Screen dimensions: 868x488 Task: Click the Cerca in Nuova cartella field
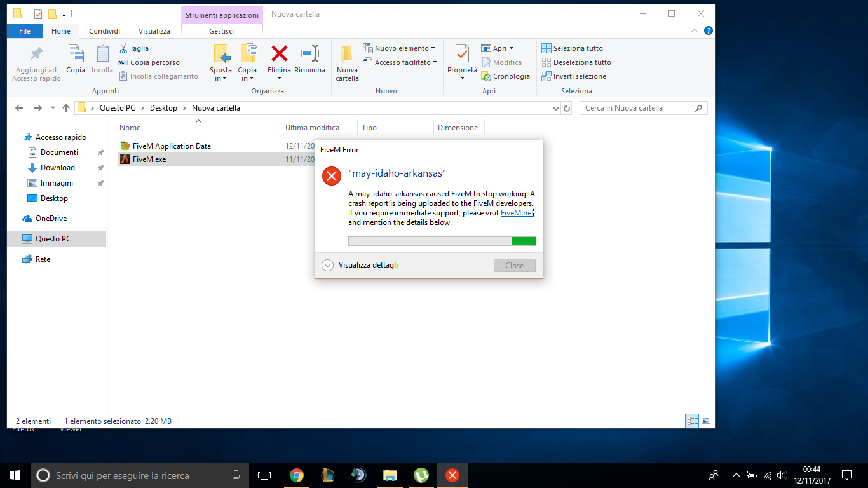(643, 108)
